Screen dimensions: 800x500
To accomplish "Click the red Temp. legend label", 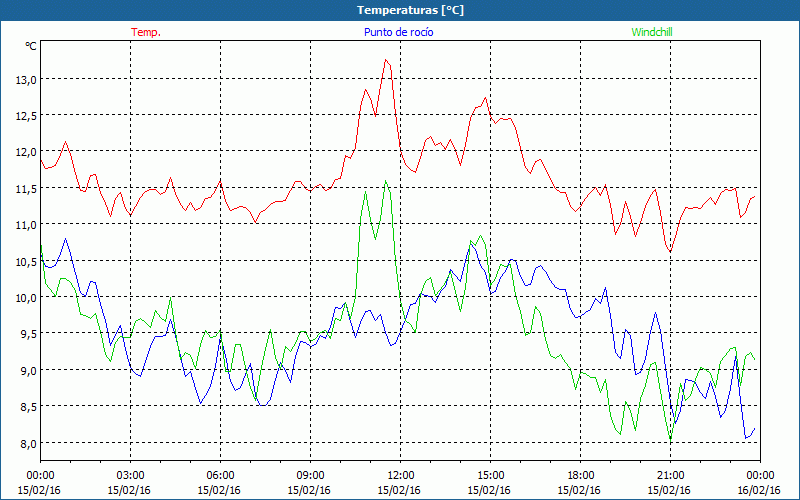I will point(146,32).
